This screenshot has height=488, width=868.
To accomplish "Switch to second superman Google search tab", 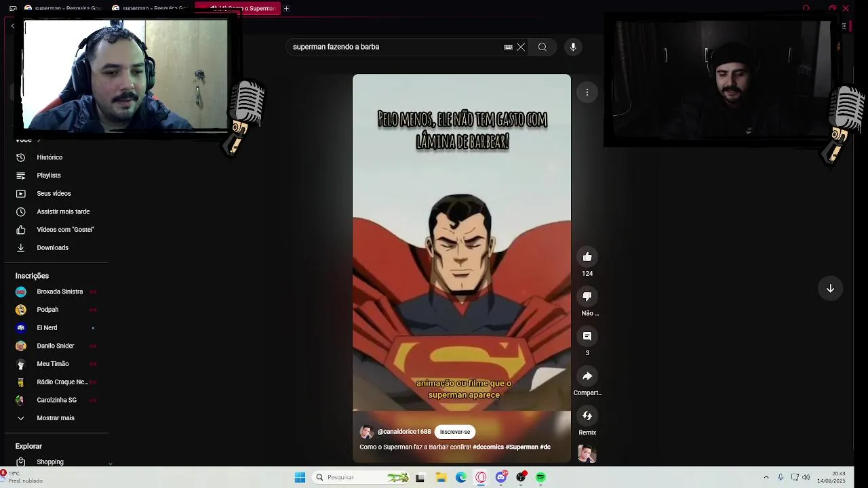I will point(151,8).
